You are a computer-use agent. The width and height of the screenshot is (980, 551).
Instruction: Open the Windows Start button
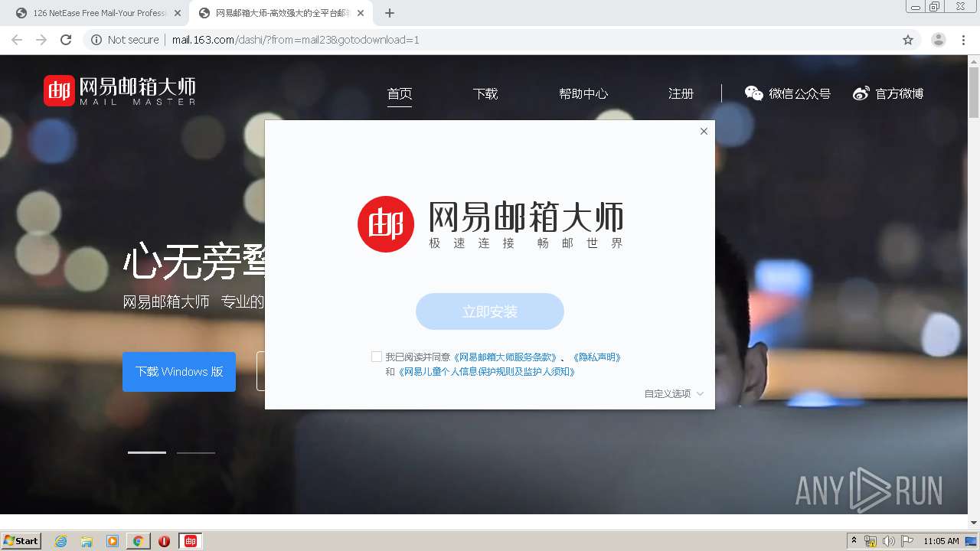pyautogui.click(x=21, y=541)
